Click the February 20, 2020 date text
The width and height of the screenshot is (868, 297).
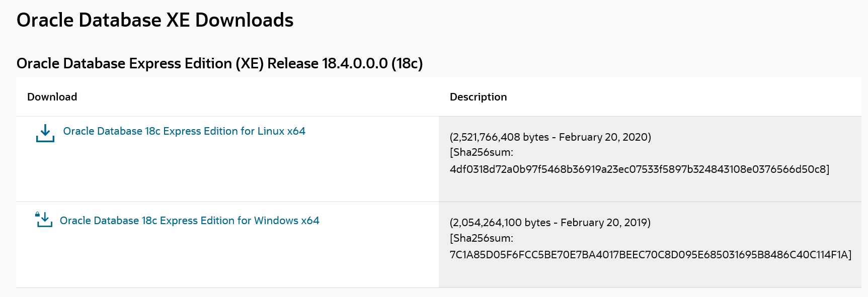(603, 137)
